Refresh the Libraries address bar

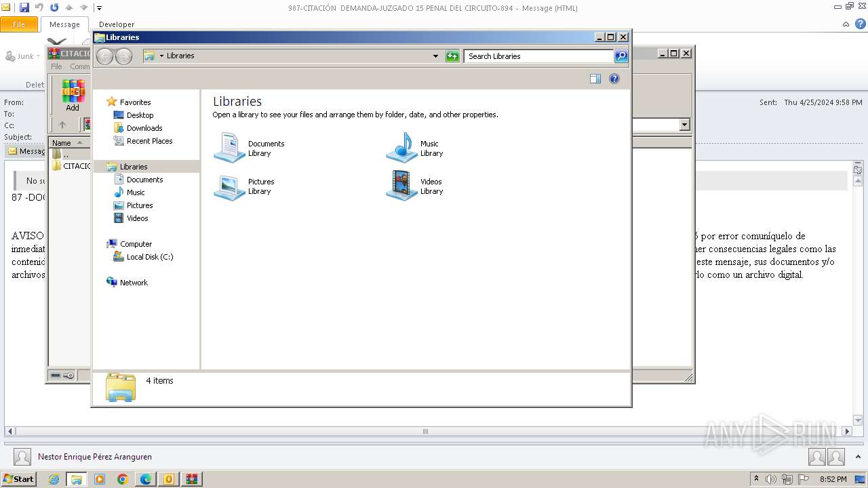pos(452,56)
